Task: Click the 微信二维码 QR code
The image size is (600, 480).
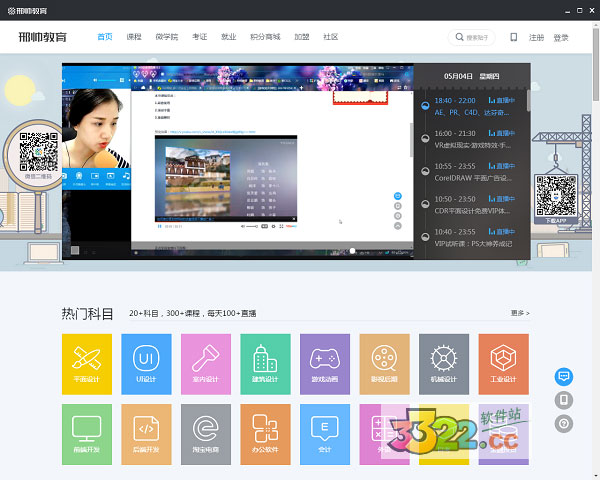Action: [39, 152]
